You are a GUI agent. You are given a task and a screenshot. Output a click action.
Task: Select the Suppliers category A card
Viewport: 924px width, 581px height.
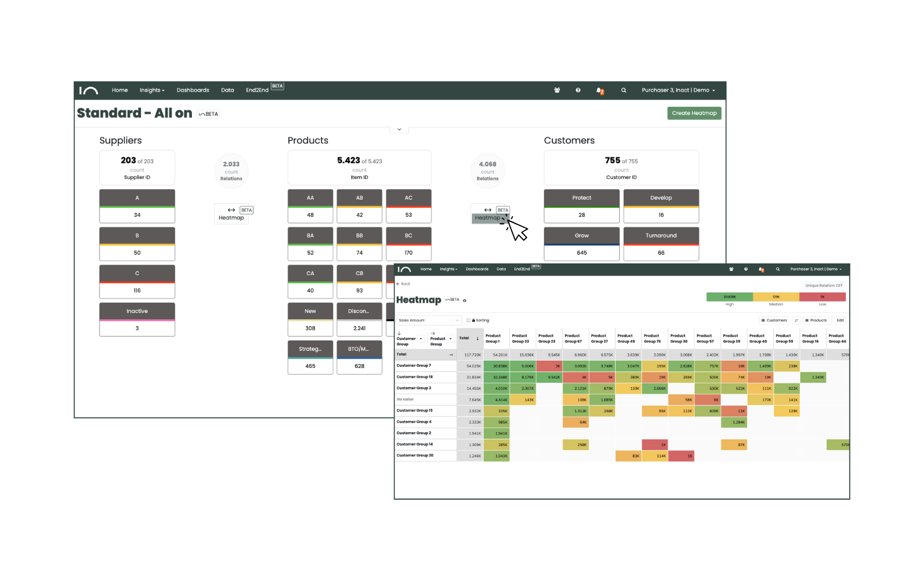(137, 206)
